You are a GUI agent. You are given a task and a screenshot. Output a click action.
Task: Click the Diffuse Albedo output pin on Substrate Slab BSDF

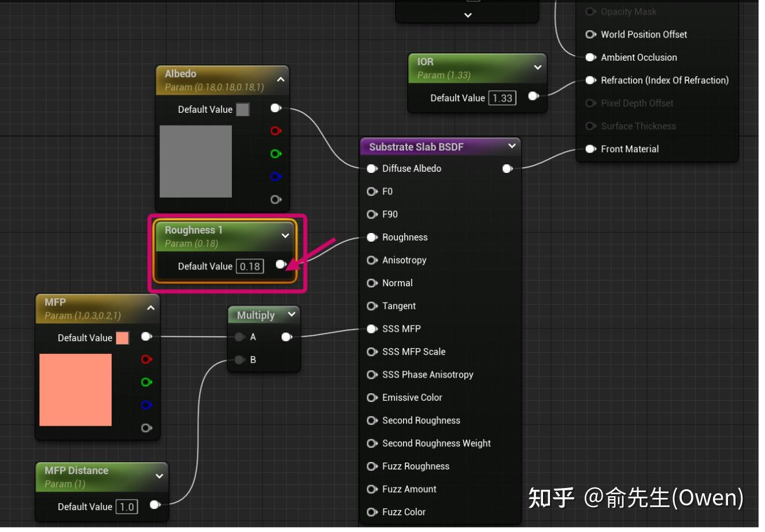coord(507,168)
